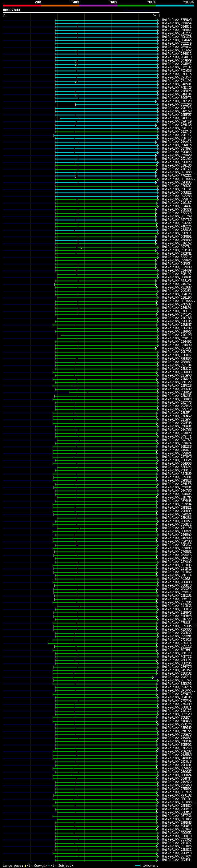Open the UniRef100_Q711P3 entry
Viewport: 197px width, 868px height.
pos(177,81)
